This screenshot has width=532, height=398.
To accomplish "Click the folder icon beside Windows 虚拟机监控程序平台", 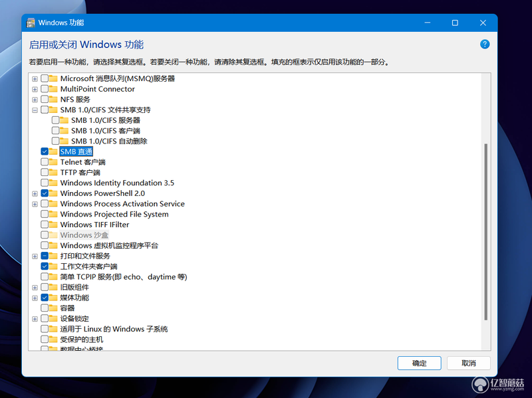I will click(53, 245).
